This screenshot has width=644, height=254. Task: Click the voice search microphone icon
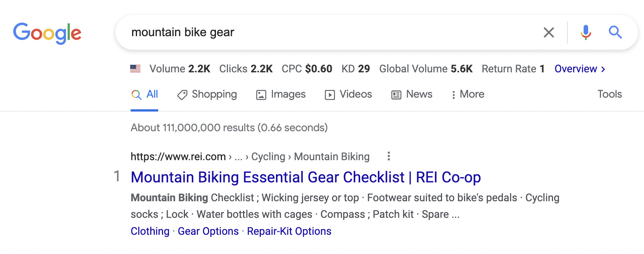point(585,32)
